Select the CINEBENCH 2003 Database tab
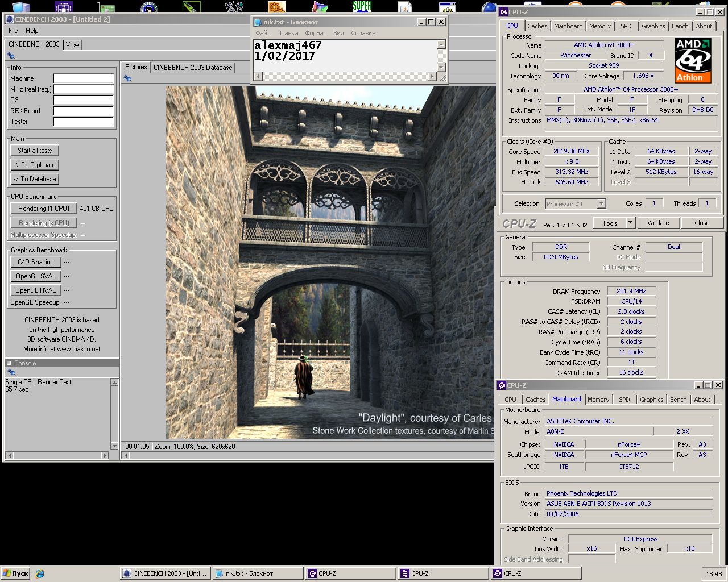 point(193,67)
